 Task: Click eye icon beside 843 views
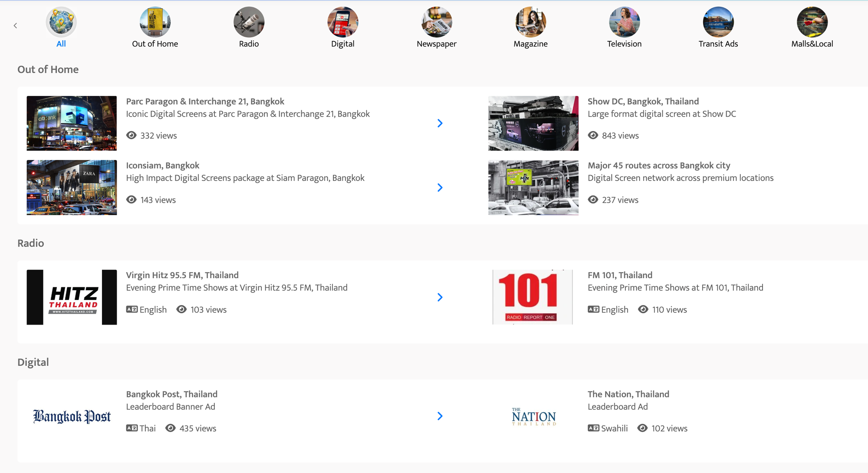pos(593,135)
